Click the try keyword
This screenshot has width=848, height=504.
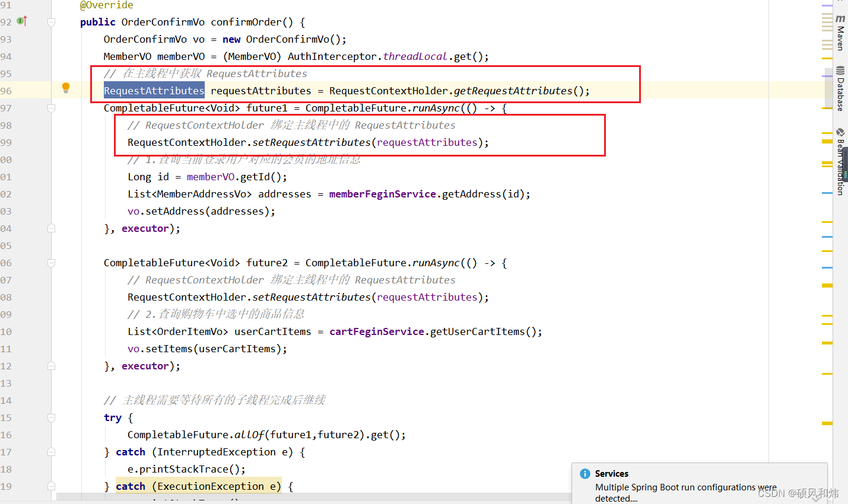pyautogui.click(x=113, y=417)
